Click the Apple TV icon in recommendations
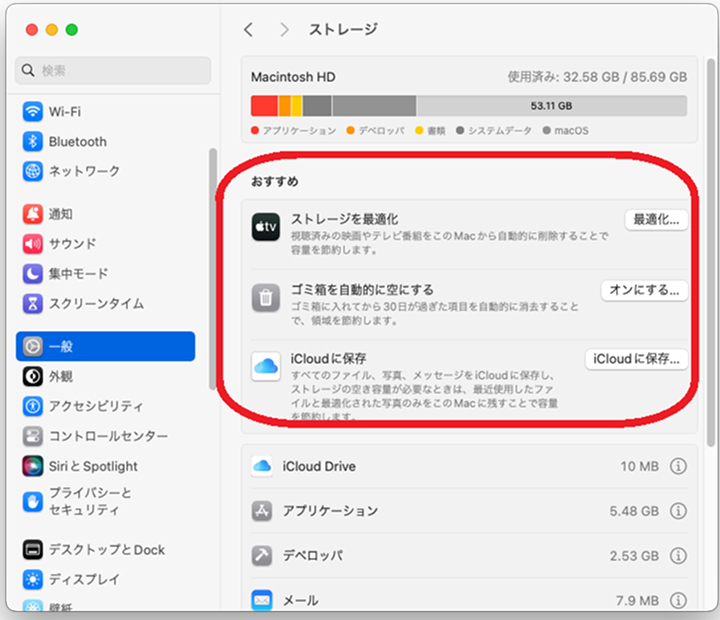The height and width of the screenshot is (620, 720). click(x=266, y=227)
